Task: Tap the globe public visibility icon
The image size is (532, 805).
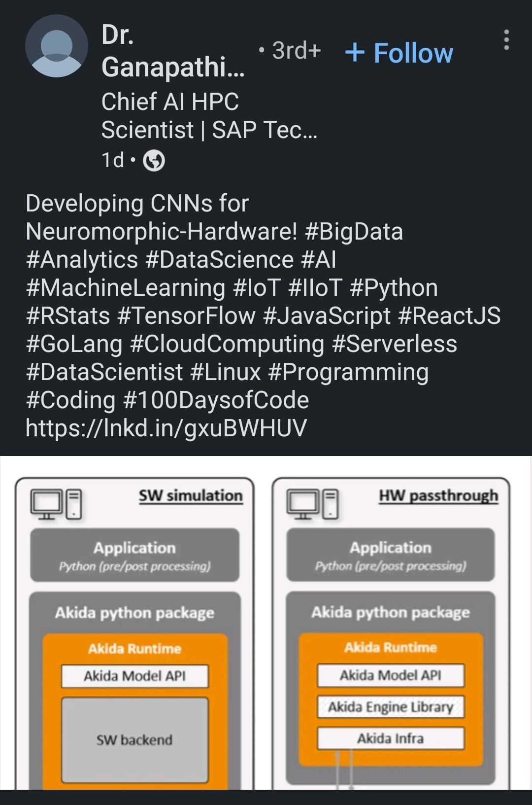Action: [x=154, y=161]
